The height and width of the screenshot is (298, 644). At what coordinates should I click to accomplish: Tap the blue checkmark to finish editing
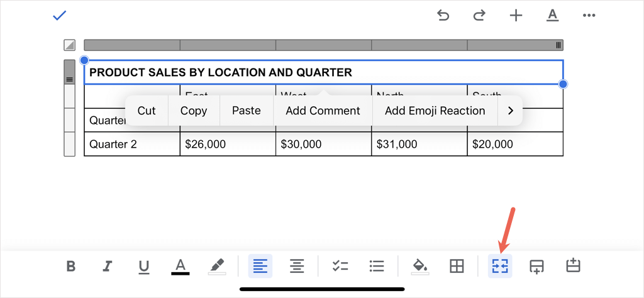[x=60, y=16]
